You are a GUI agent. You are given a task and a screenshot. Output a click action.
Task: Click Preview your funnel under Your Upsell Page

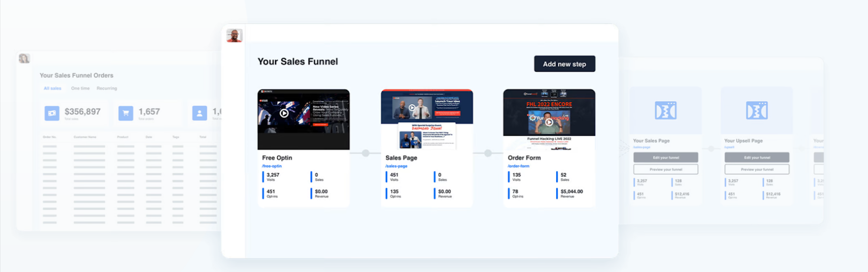pos(757,169)
